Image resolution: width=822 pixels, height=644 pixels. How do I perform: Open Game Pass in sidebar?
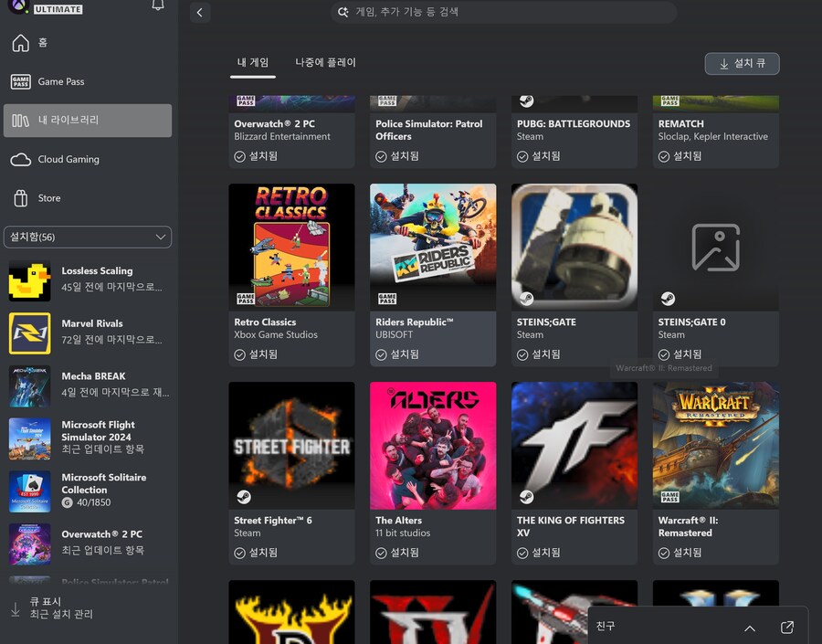coord(87,82)
